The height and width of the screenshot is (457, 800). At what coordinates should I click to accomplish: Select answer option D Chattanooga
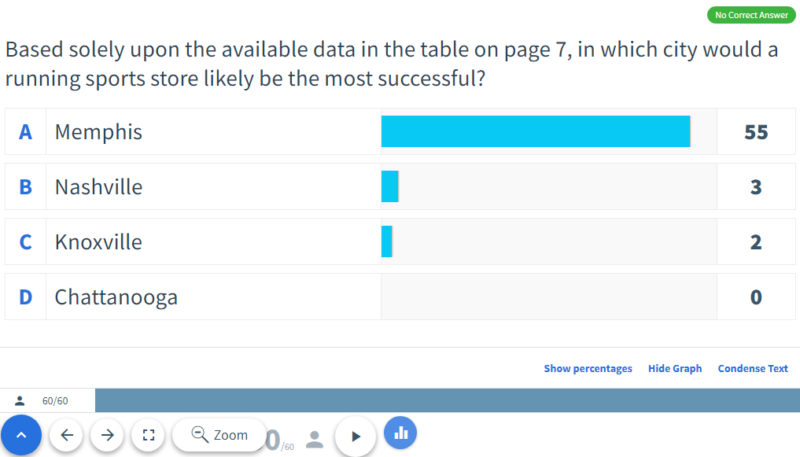coord(400,297)
